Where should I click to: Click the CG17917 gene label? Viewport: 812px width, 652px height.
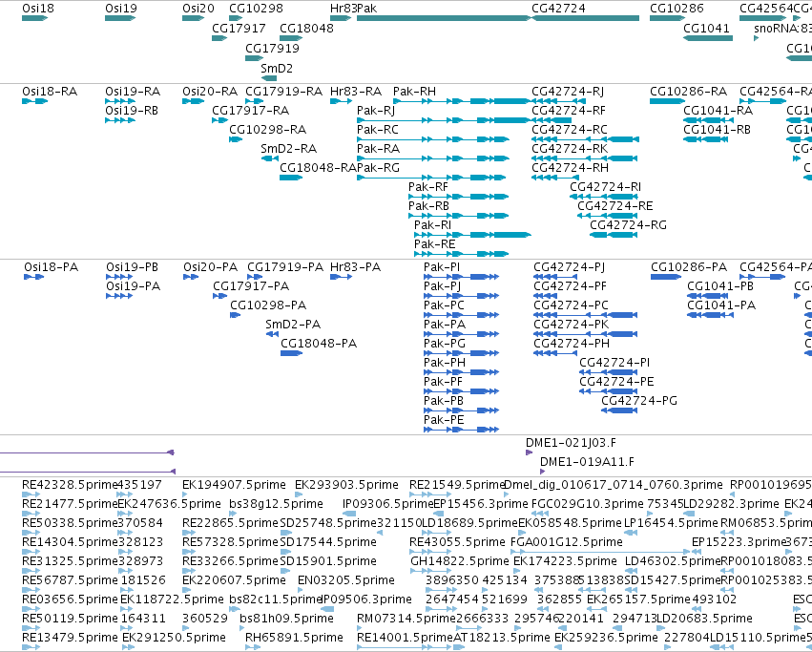pyautogui.click(x=239, y=28)
